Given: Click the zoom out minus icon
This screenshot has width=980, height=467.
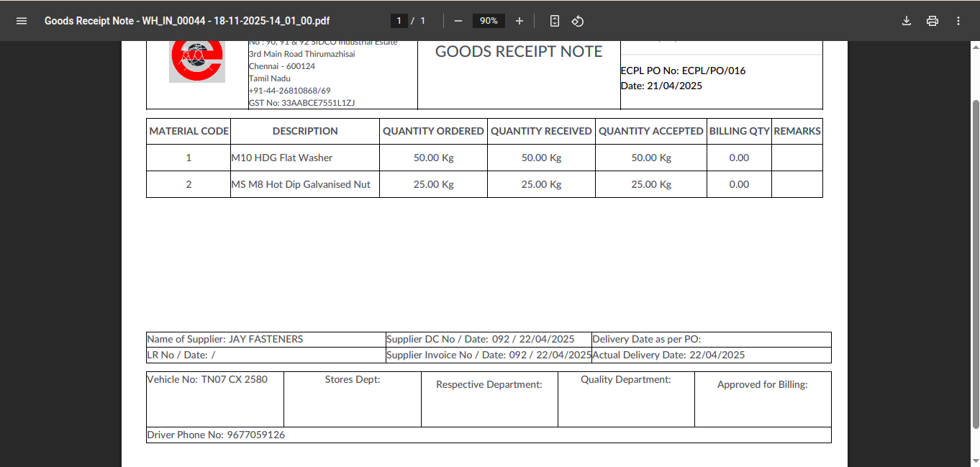Looking at the screenshot, I should [458, 21].
